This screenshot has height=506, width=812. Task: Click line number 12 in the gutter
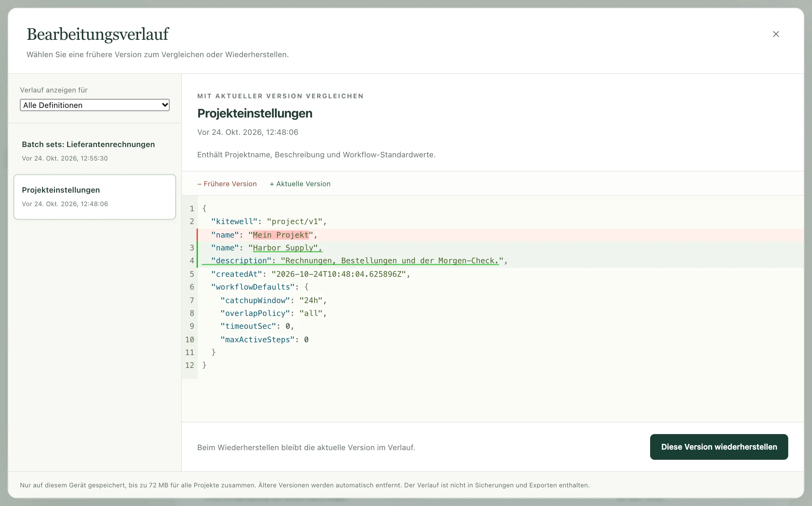click(x=190, y=365)
